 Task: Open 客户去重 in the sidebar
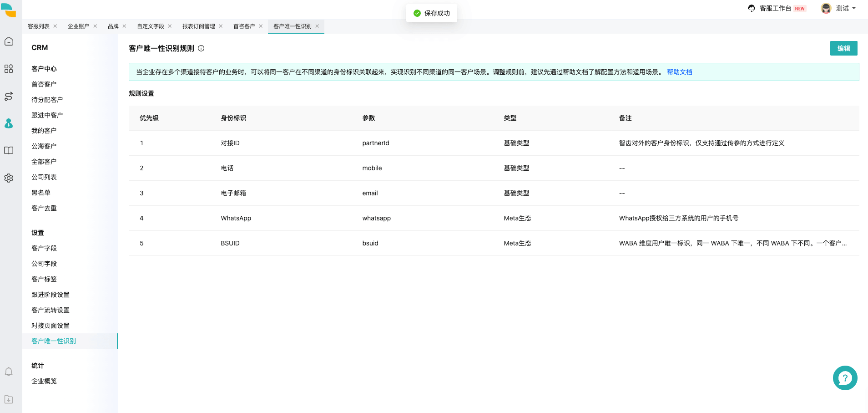(44, 208)
